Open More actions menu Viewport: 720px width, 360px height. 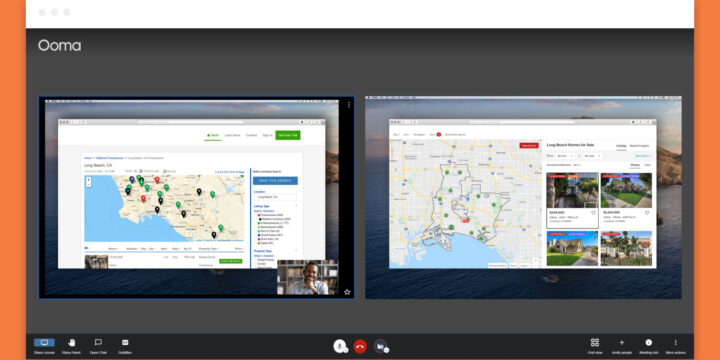click(x=675, y=343)
